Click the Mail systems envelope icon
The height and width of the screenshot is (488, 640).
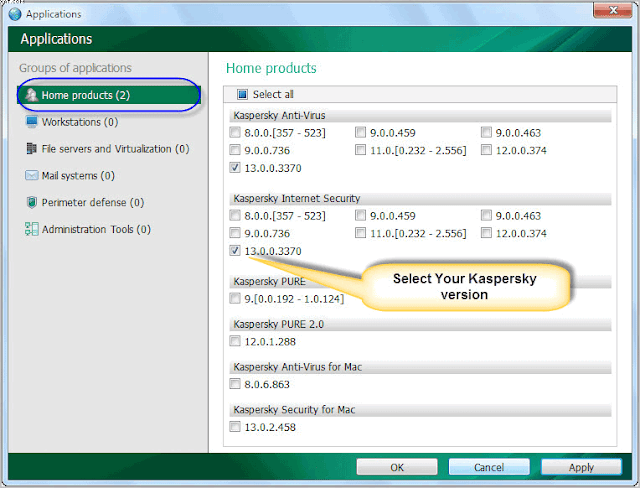(31, 175)
